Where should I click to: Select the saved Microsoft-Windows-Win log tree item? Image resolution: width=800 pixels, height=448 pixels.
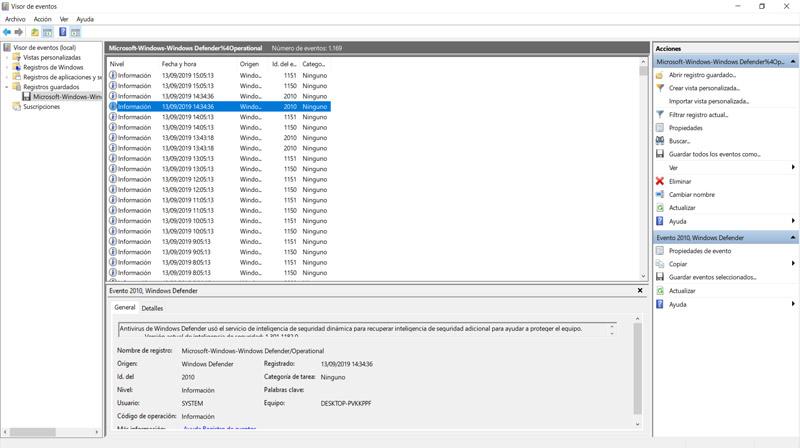click(x=67, y=97)
